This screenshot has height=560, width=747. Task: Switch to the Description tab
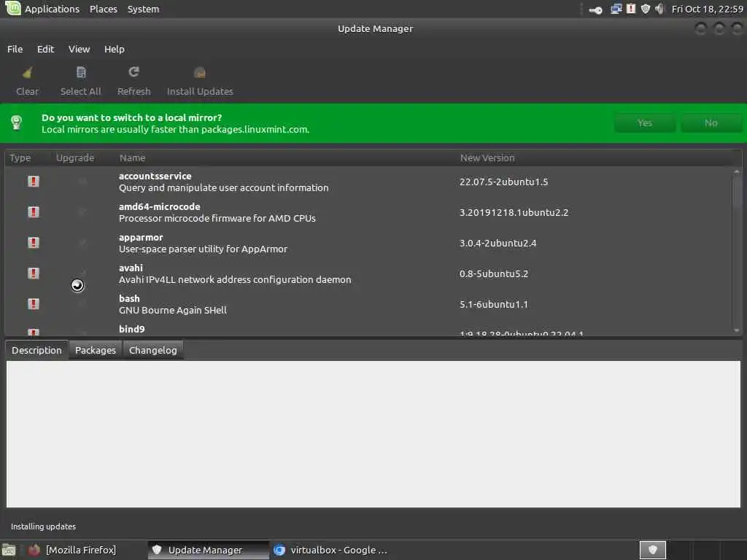pos(36,350)
